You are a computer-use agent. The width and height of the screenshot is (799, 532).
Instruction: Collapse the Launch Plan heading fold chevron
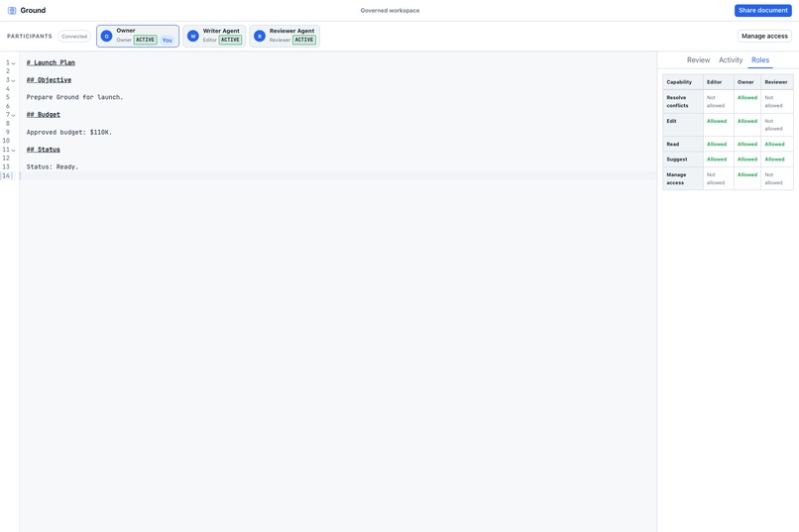click(x=13, y=63)
